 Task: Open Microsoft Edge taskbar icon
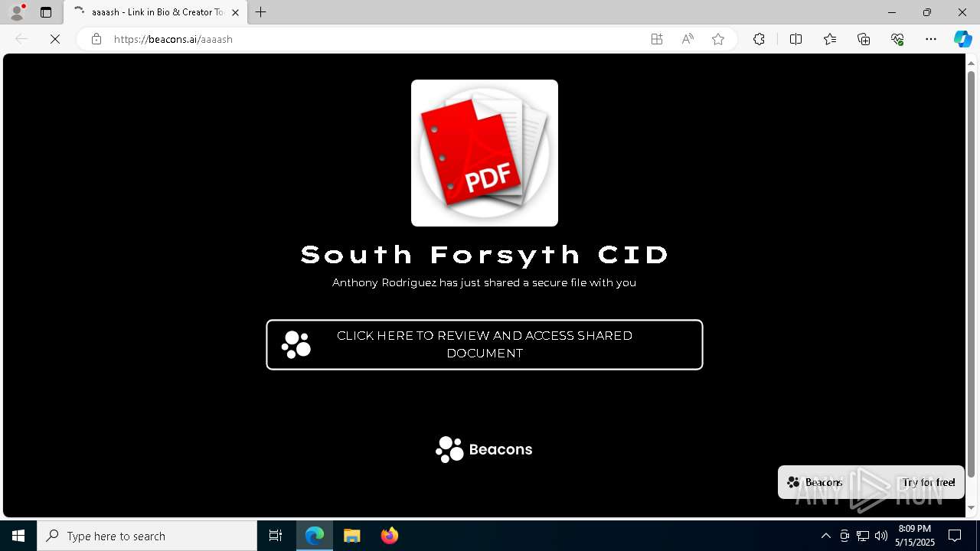point(315,536)
